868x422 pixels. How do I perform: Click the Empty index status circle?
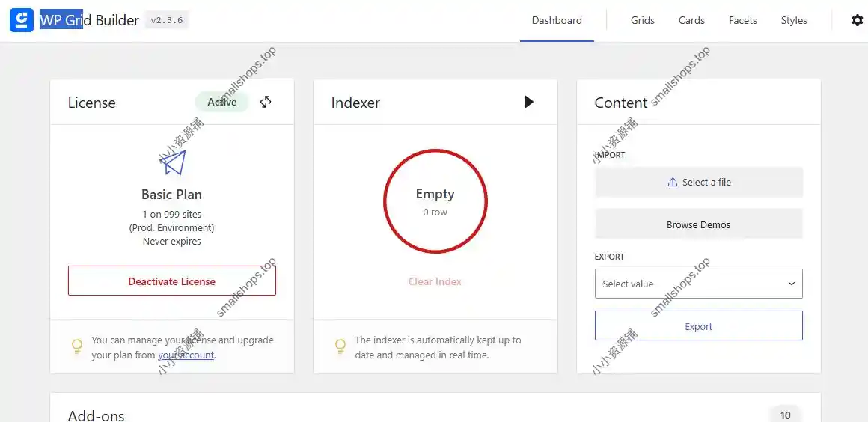pos(435,201)
